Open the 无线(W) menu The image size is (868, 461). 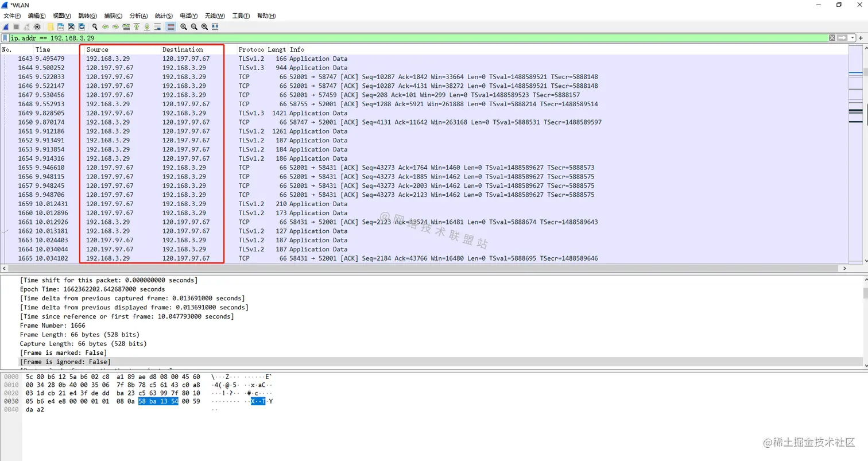[x=215, y=16]
